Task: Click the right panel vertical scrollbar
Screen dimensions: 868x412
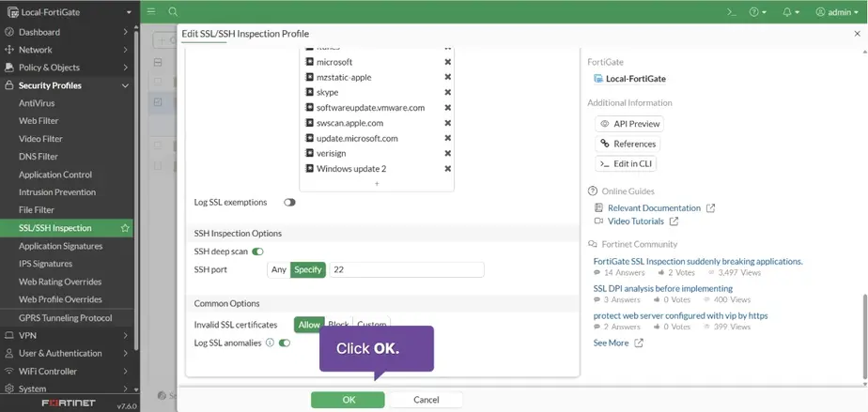Action: click(864, 337)
